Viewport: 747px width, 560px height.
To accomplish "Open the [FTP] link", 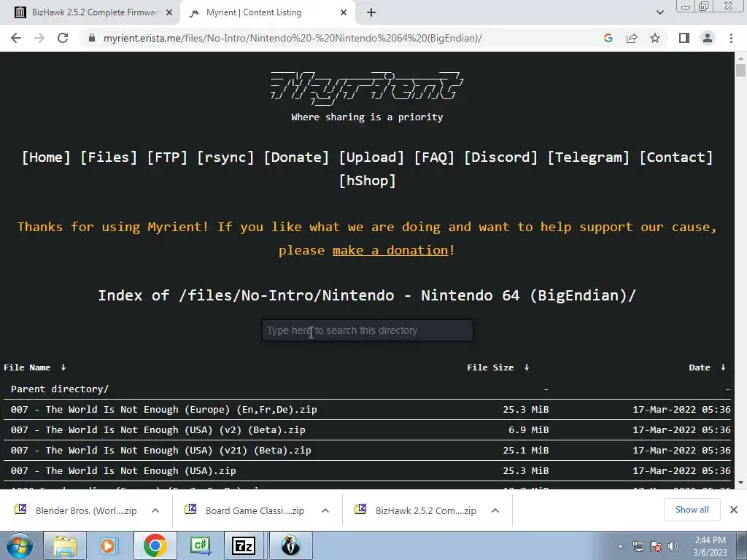I will point(167,157).
